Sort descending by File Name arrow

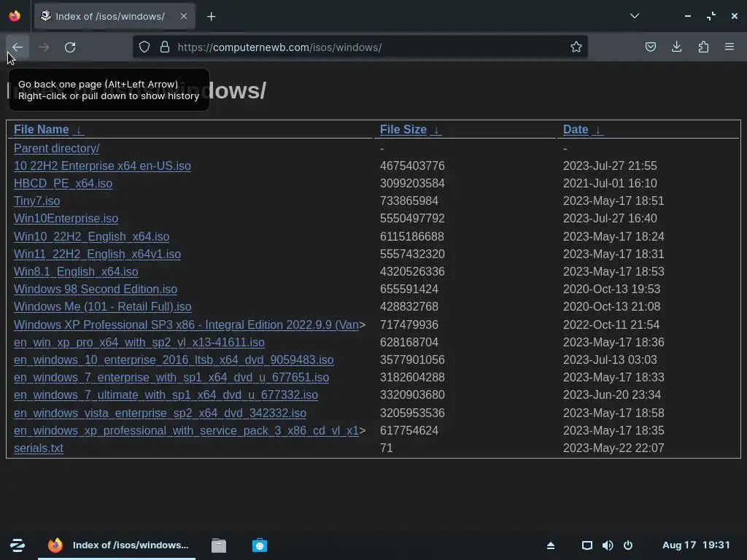(x=79, y=130)
